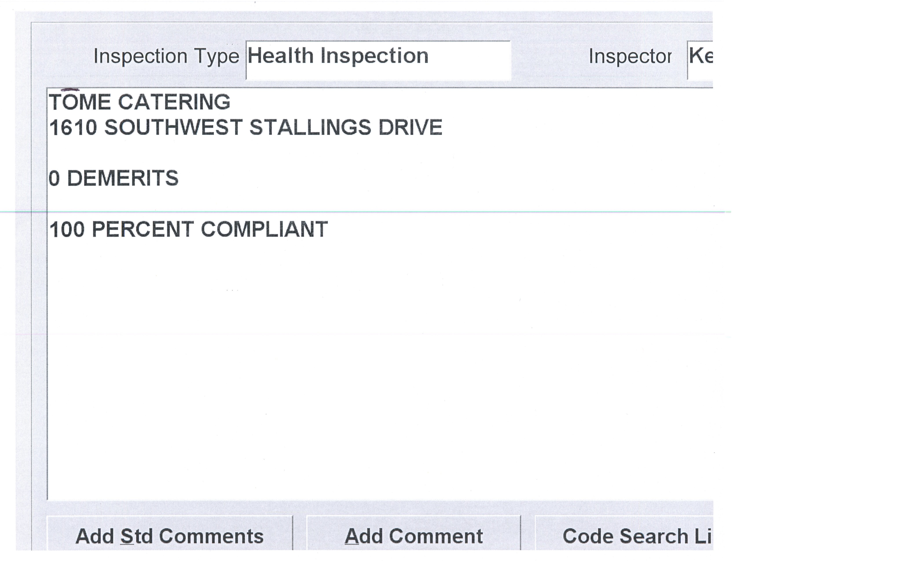
Task: Place cursor on the word SOUTHWEST
Action: point(173,128)
